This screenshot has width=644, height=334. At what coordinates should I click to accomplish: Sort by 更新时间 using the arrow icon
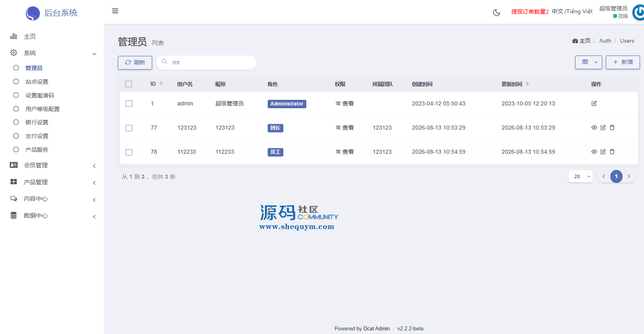coord(528,84)
